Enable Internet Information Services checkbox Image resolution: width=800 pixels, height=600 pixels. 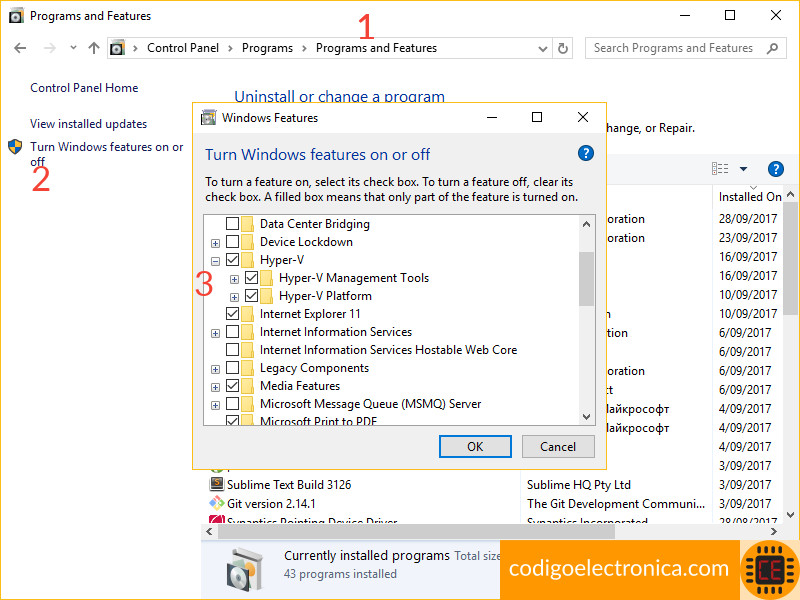(232, 332)
